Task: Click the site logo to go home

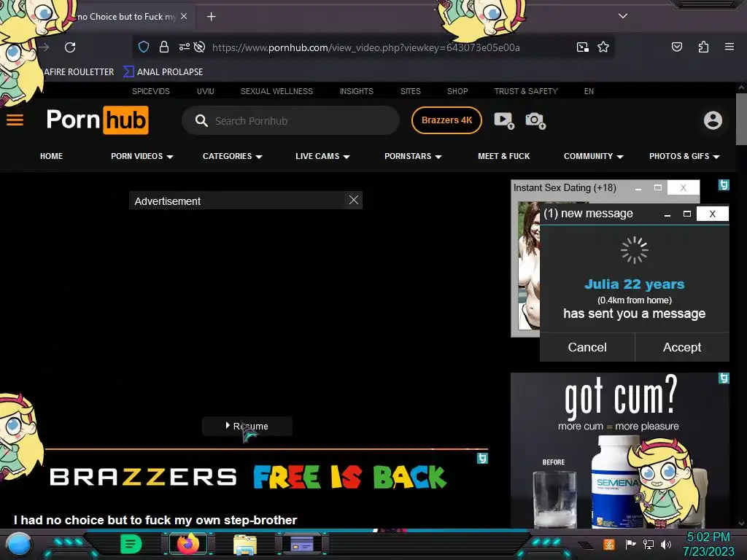Action: (x=97, y=120)
